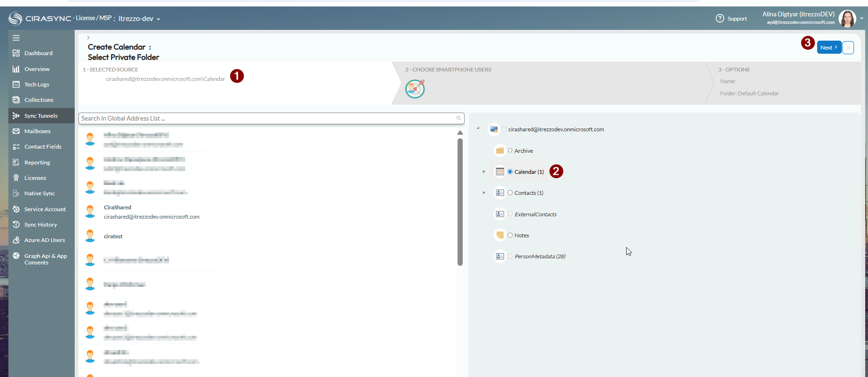Click the Tech Logs icon
The image size is (868, 377).
click(x=16, y=85)
